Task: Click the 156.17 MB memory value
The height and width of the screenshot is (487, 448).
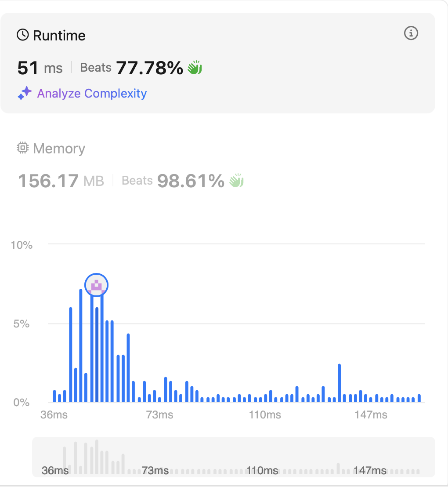Action: [x=61, y=181]
